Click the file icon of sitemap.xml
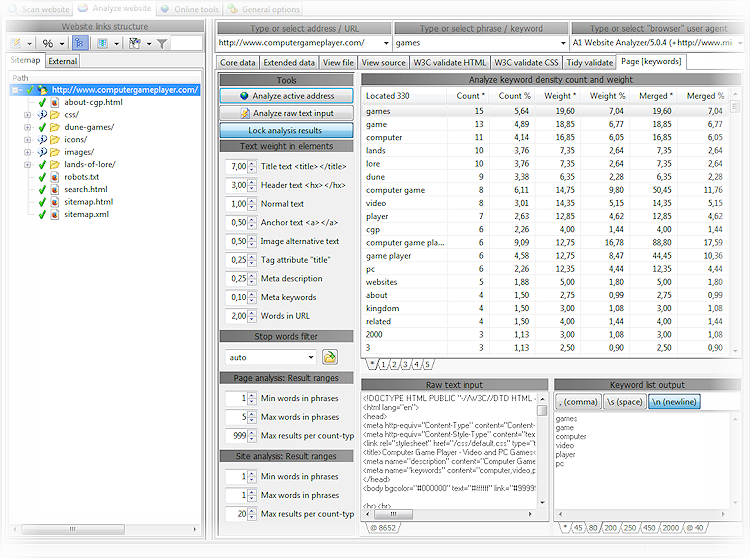 pos(55,214)
